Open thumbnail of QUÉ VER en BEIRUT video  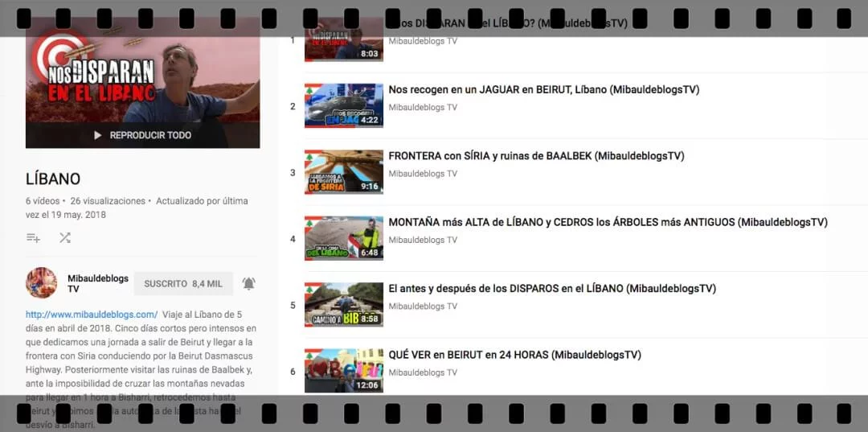coord(344,371)
